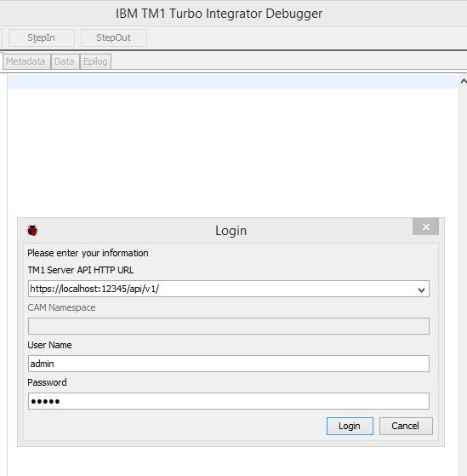This screenshot has width=467, height=476.
Task: Focus the User Name field
Action: 229,364
